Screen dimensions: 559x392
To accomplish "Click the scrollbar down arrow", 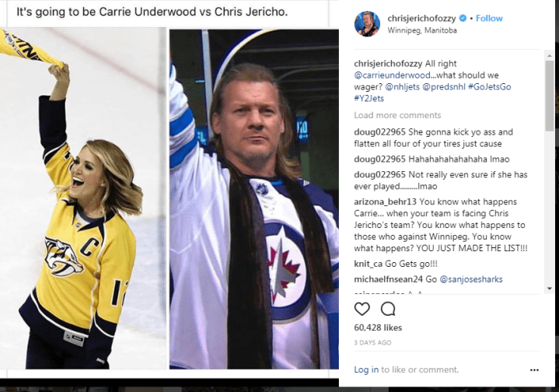I will 550,289.
